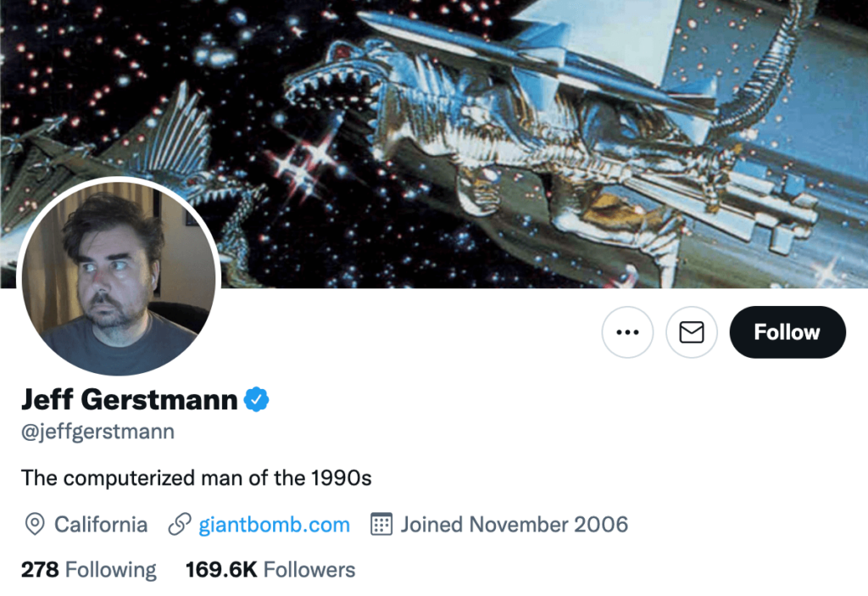Click the California location text

pyautogui.click(x=101, y=525)
